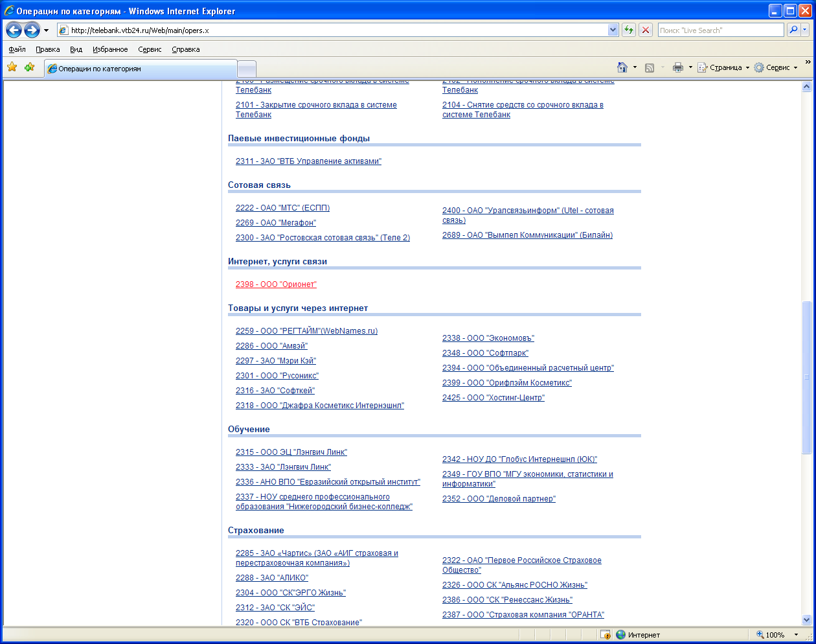Screen dimensions: 816x644
Task: Open a new blank tab
Action: [x=247, y=69]
